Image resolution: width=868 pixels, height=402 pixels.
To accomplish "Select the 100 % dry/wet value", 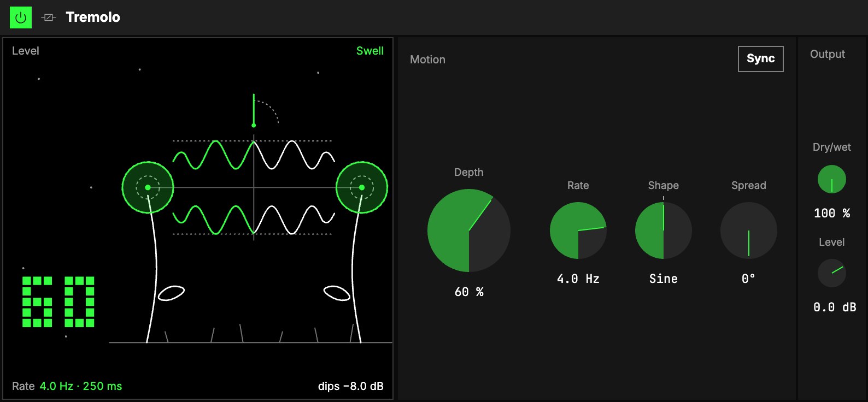I will pyautogui.click(x=832, y=214).
